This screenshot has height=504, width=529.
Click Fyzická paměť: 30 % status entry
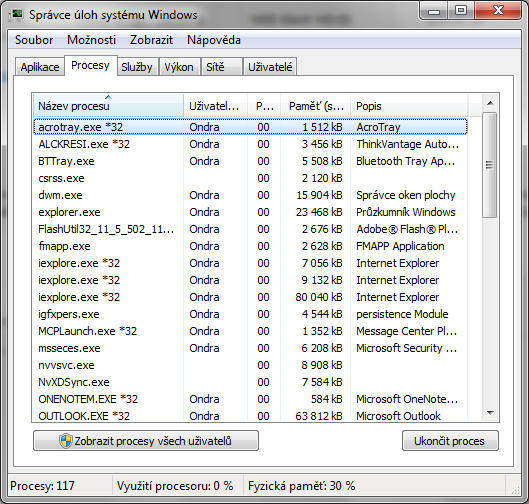301,486
